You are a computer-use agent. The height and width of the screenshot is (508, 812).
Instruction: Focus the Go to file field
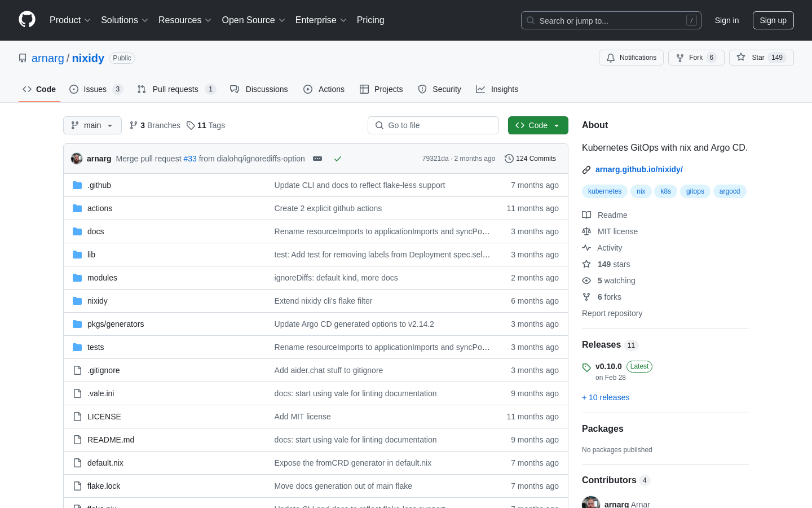click(x=433, y=125)
